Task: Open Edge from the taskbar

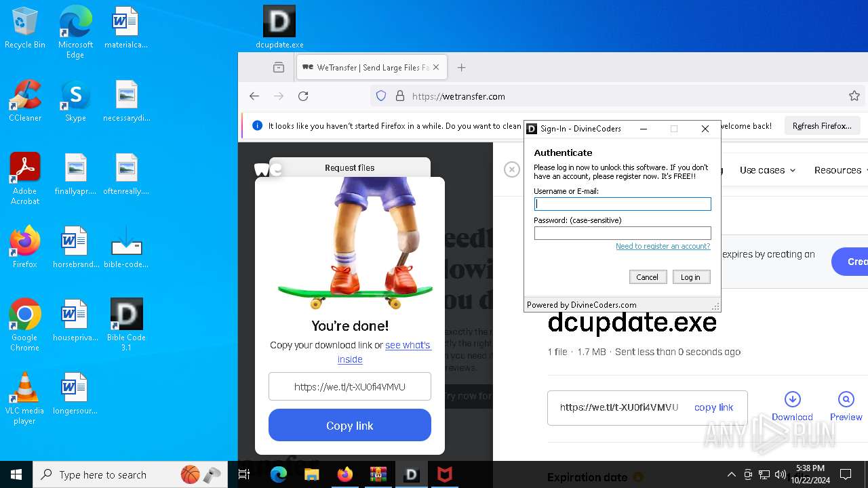Action: (279, 474)
